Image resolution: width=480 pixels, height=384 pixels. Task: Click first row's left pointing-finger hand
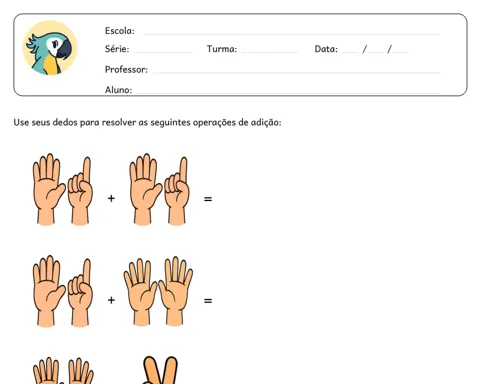[80, 191]
